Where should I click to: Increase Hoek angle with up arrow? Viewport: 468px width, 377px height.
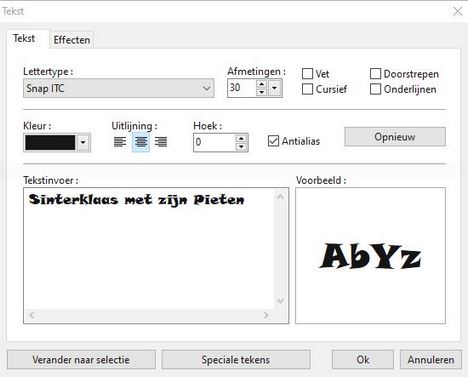tap(241, 138)
